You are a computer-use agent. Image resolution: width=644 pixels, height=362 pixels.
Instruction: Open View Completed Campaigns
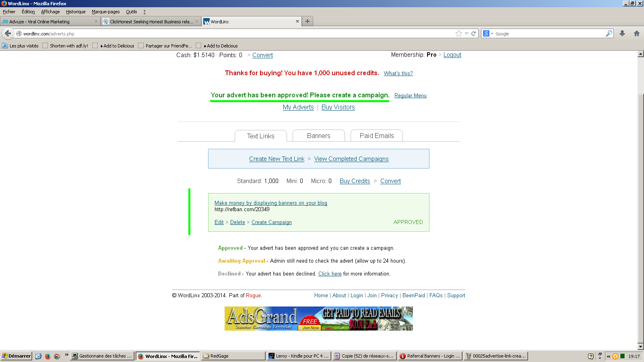(351, 159)
